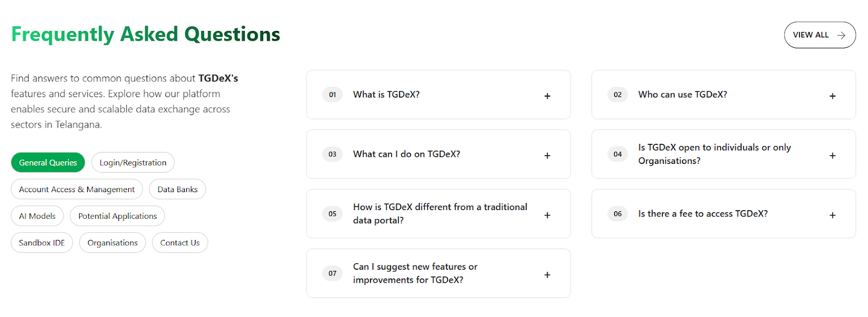
Task: Select the Data Banks category
Action: click(177, 189)
